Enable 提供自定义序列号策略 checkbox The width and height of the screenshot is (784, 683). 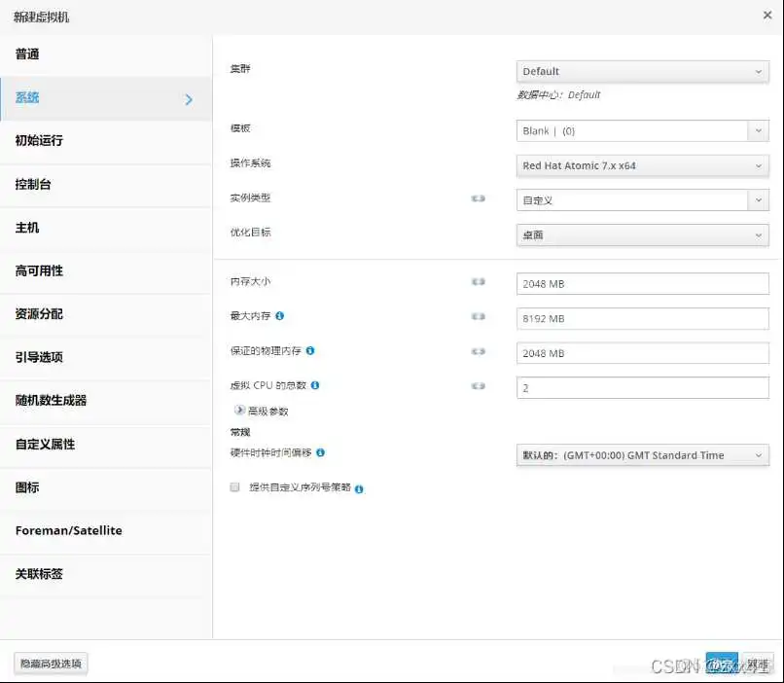click(234, 487)
